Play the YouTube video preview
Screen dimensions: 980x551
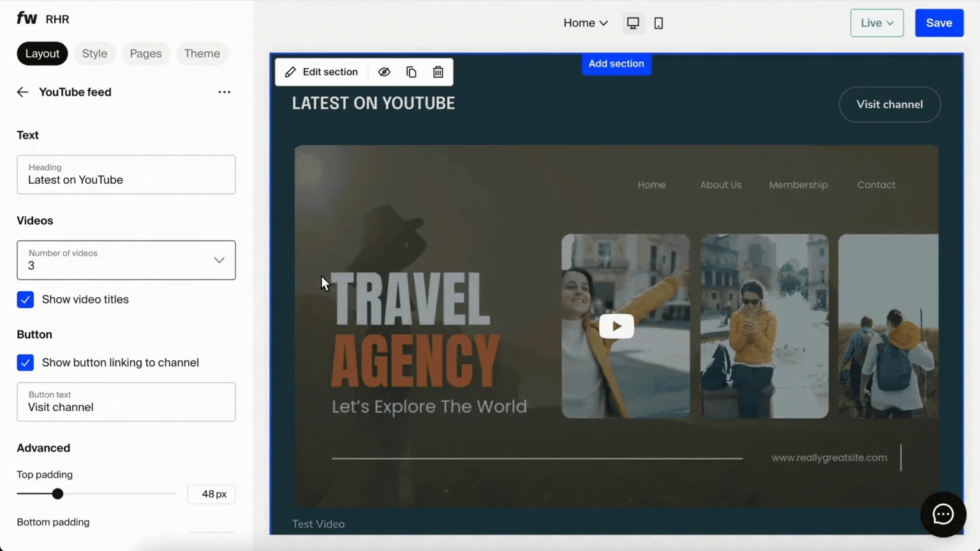[x=616, y=326]
